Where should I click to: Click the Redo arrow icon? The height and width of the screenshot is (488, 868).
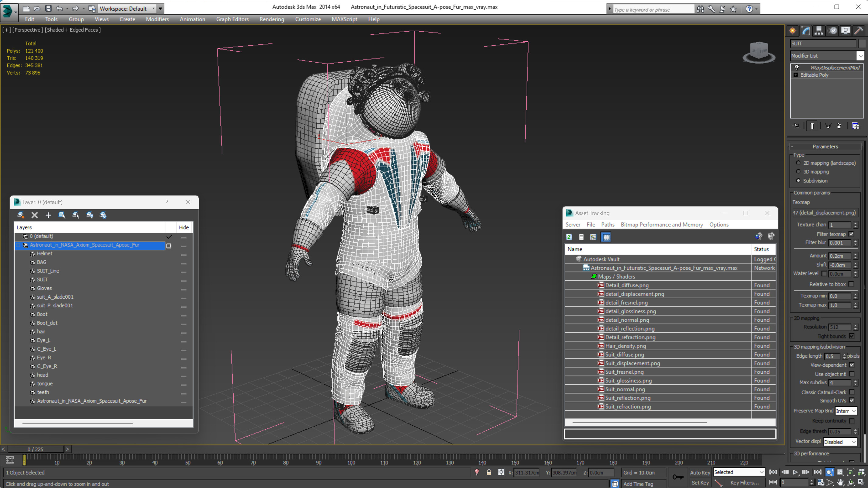coord(75,9)
